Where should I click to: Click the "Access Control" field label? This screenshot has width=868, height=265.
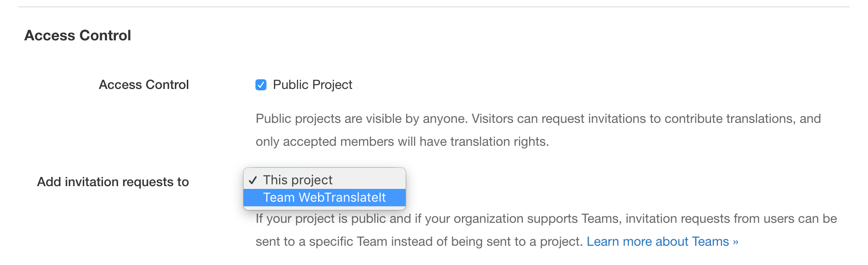coord(144,85)
